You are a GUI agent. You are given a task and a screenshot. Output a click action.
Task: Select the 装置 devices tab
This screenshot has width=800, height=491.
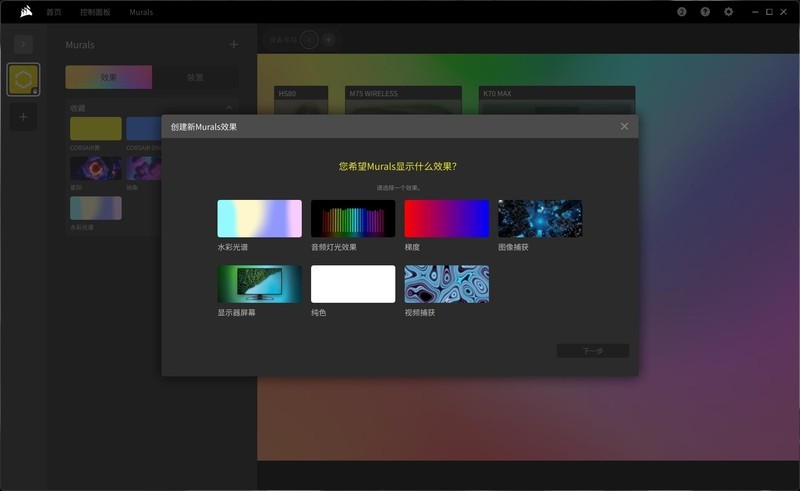click(195, 77)
